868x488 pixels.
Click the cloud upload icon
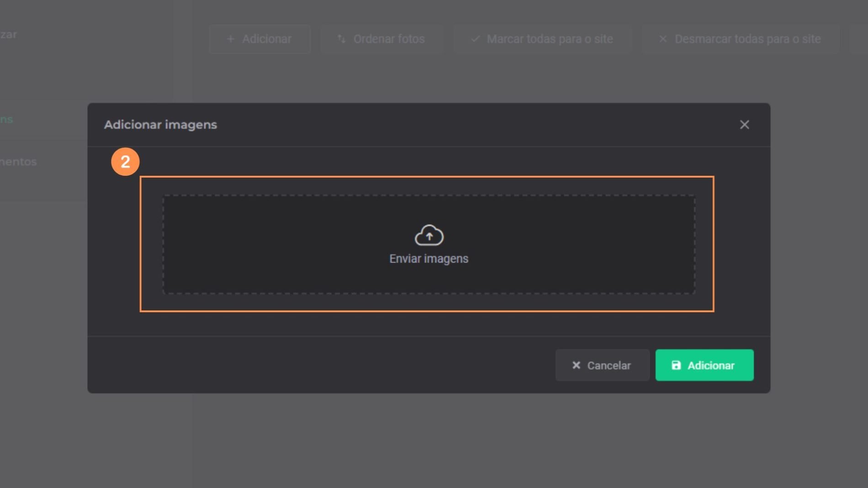[x=429, y=235]
